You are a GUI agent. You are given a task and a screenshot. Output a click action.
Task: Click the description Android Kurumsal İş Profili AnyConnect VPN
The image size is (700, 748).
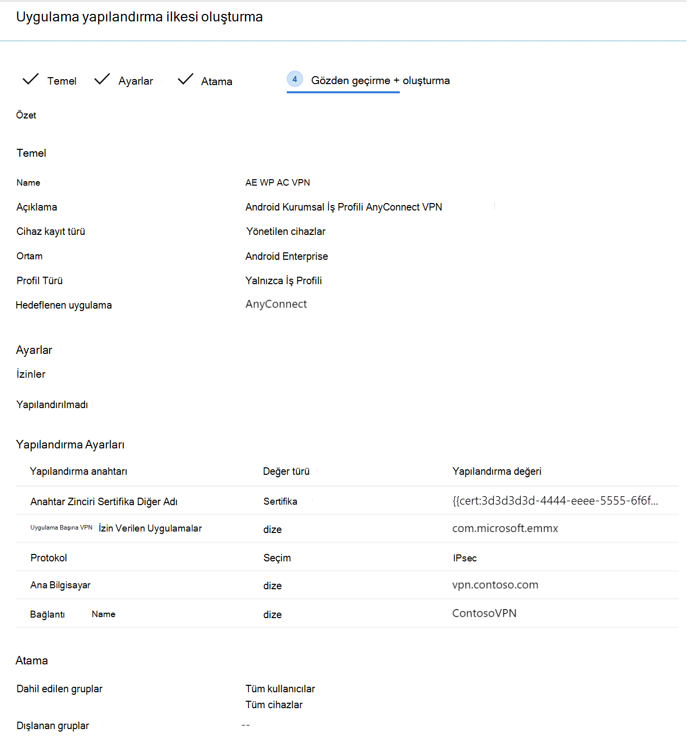click(x=344, y=207)
